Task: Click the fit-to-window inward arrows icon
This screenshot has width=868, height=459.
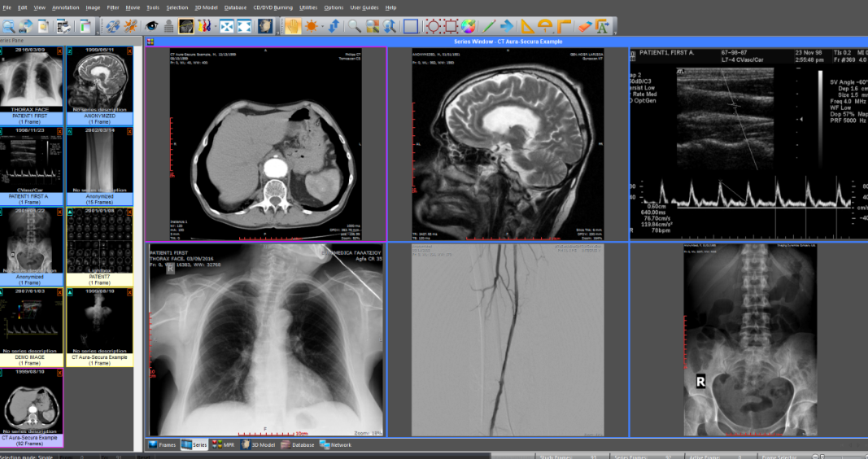Action: [227, 26]
